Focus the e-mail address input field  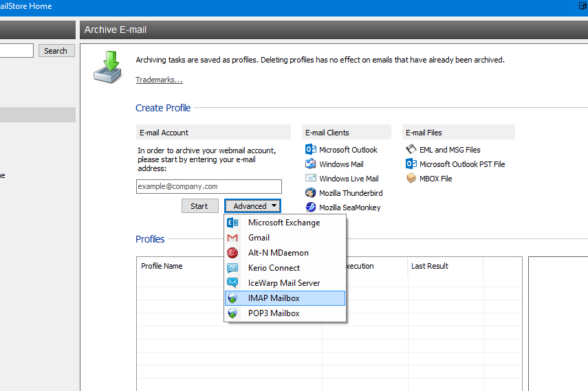pos(209,186)
